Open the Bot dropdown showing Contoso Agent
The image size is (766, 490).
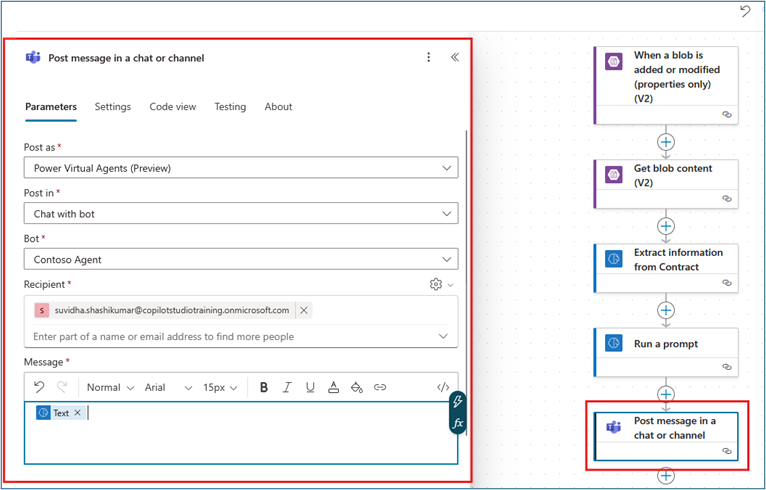pyautogui.click(x=241, y=259)
